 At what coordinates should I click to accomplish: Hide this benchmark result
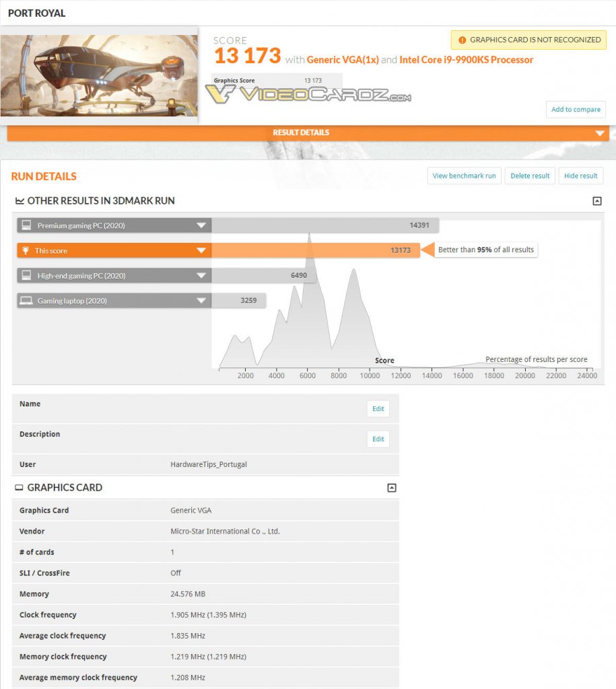coord(580,176)
